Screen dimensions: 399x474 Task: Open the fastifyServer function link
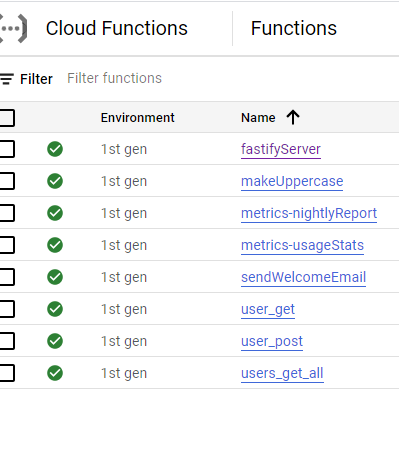pyautogui.click(x=281, y=149)
